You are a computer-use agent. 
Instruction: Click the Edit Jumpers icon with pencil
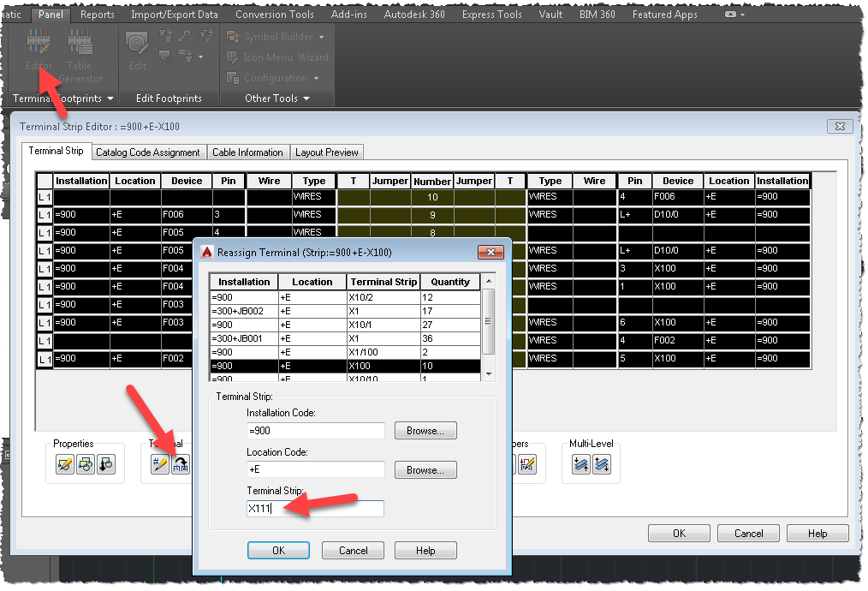pyautogui.click(x=527, y=464)
